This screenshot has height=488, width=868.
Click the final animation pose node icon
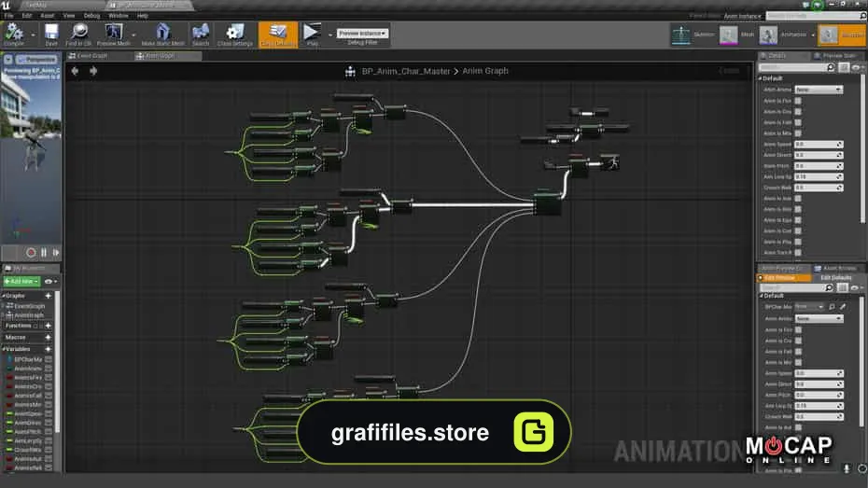[x=613, y=162]
